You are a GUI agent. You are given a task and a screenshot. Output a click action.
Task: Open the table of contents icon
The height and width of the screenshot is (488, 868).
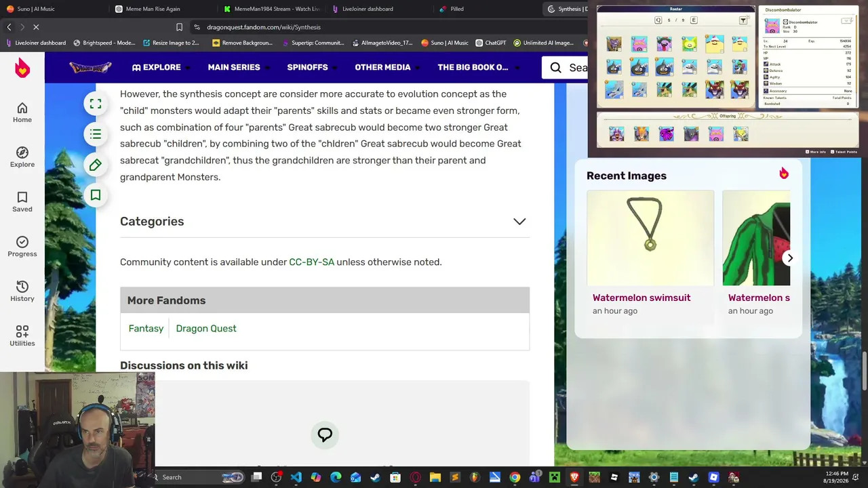(96, 134)
